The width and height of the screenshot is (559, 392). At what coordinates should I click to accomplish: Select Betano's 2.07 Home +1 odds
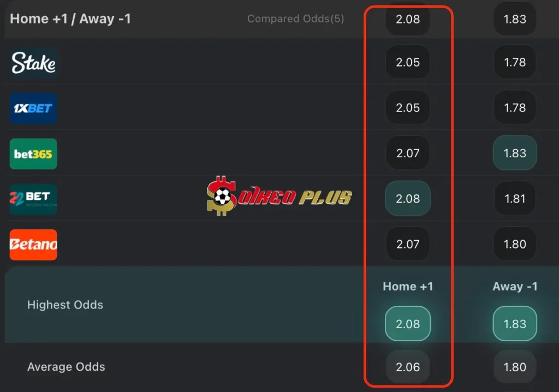click(x=408, y=244)
